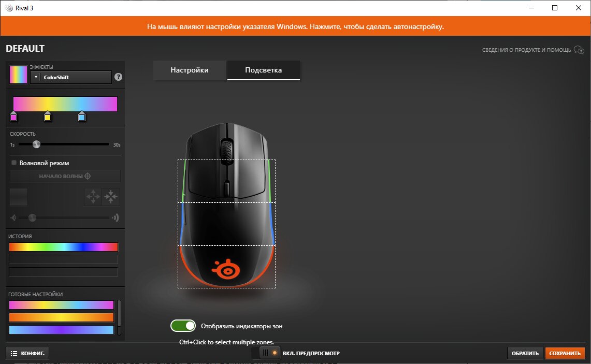Click the Ctrl+Click multiple zones hint text
The width and height of the screenshot is (591, 364).
click(x=226, y=342)
